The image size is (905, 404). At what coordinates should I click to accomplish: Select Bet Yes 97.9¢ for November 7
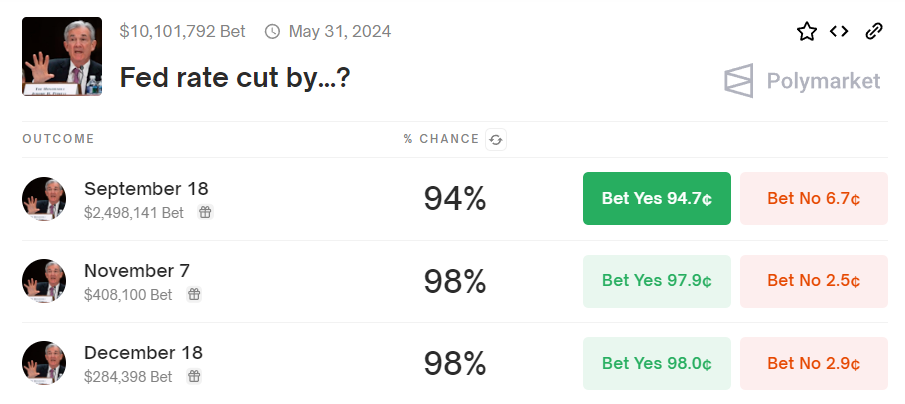tap(656, 280)
